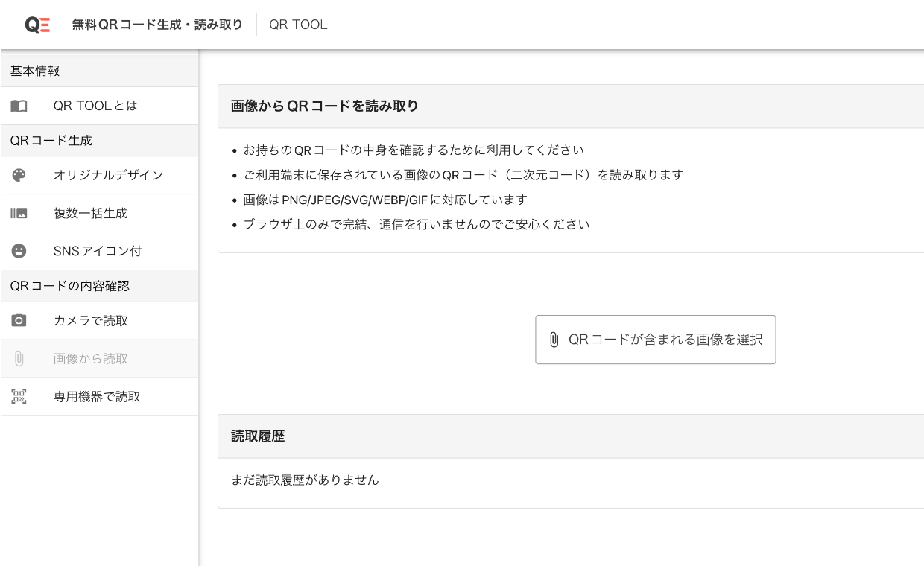924x566 pixels.
Task: Click the QE logo in the header
Action: tap(37, 25)
